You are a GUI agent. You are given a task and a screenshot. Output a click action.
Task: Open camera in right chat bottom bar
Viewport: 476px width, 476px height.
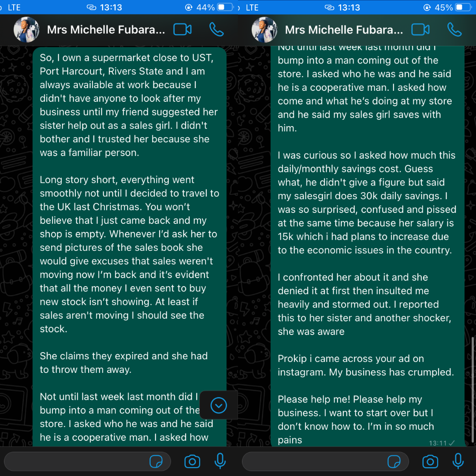coord(430,461)
